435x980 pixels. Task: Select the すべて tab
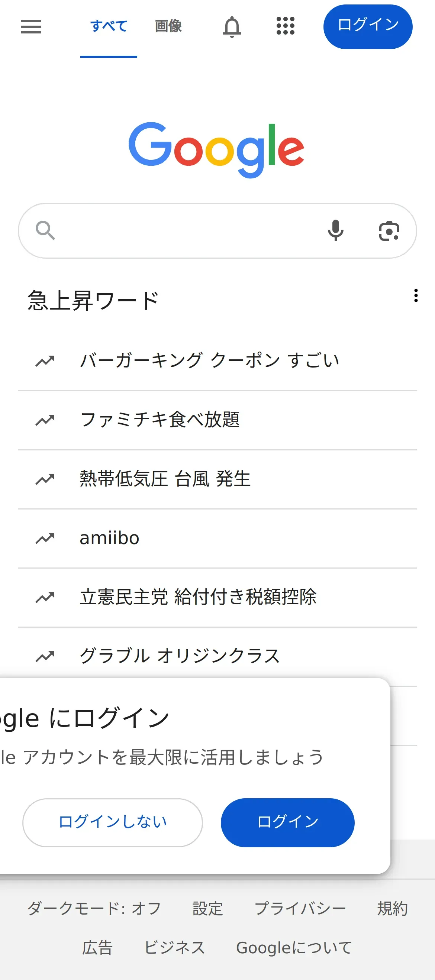pyautogui.click(x=109, y=26)
